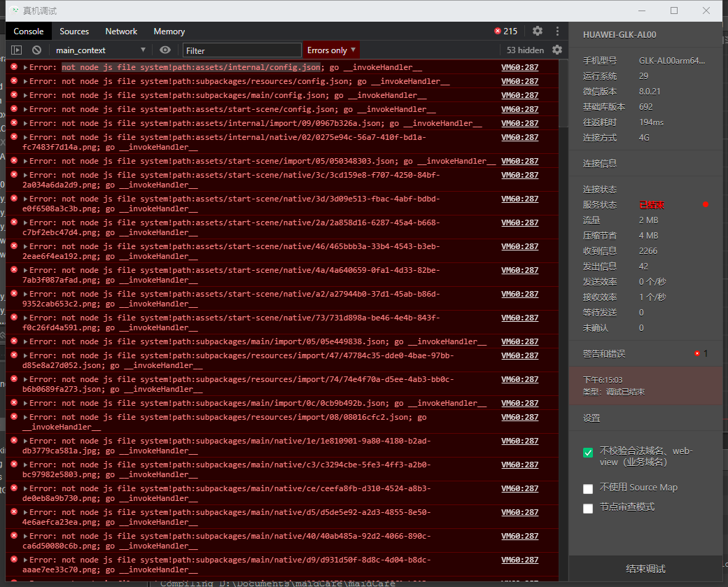Click into the Filter input field
The height and width of the screenshot is (587, 728).
242,50
